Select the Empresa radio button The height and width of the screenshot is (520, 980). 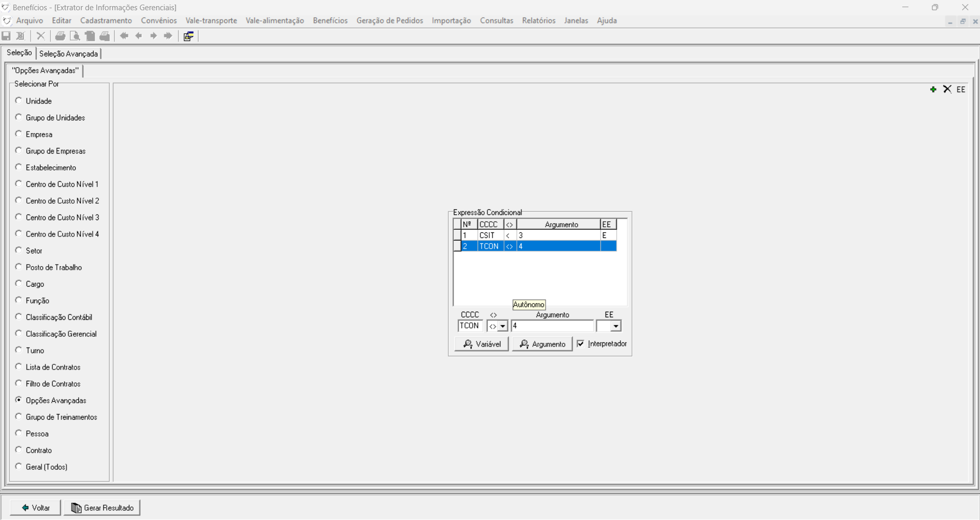(x=19, y=134)
